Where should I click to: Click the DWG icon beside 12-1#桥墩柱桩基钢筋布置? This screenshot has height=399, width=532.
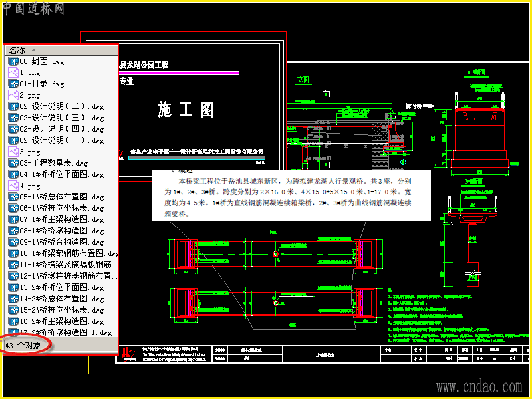tap(13, 276)
